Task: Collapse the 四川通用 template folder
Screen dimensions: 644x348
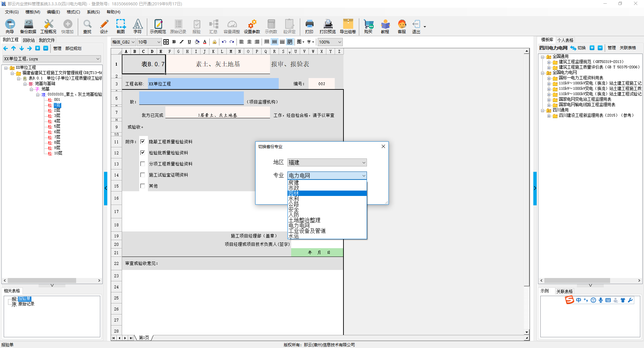Action: pyautogui.click(x=542, y=110)
